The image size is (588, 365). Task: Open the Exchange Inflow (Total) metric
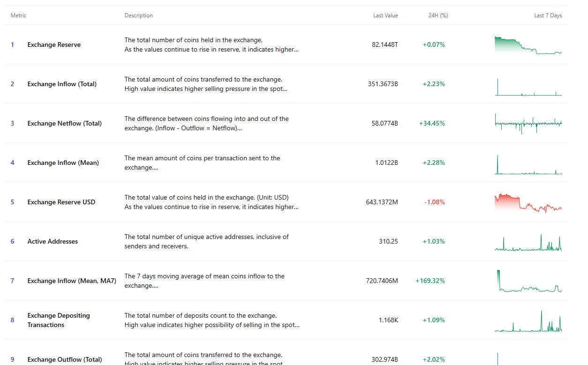click(x=62, y=84)
